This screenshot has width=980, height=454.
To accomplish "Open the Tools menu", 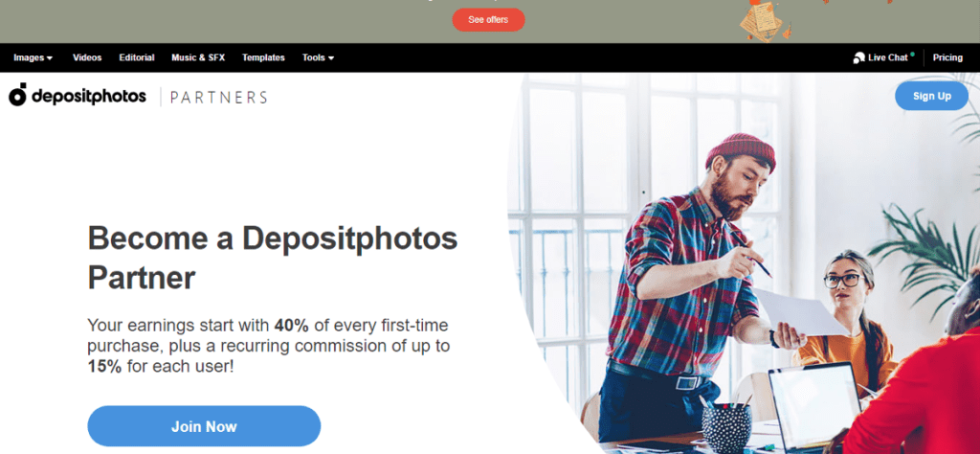I will (x=318, y=57).
